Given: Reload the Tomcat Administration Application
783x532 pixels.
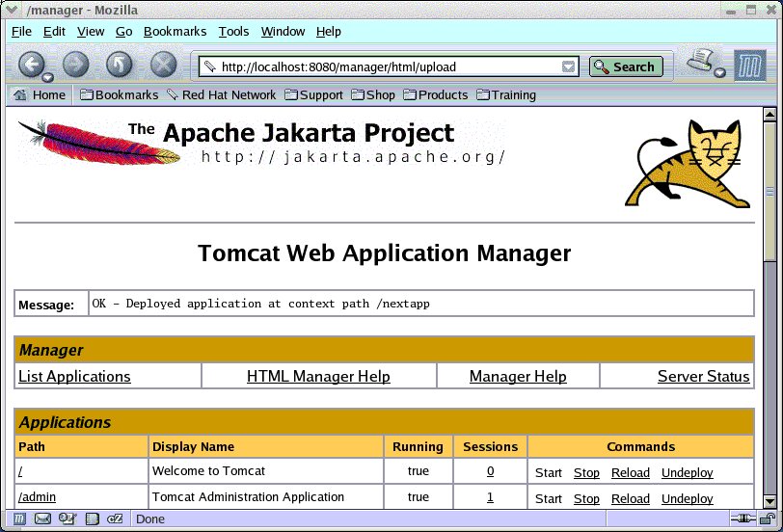Looking at the screenshot, I should [x=631, y=498].
